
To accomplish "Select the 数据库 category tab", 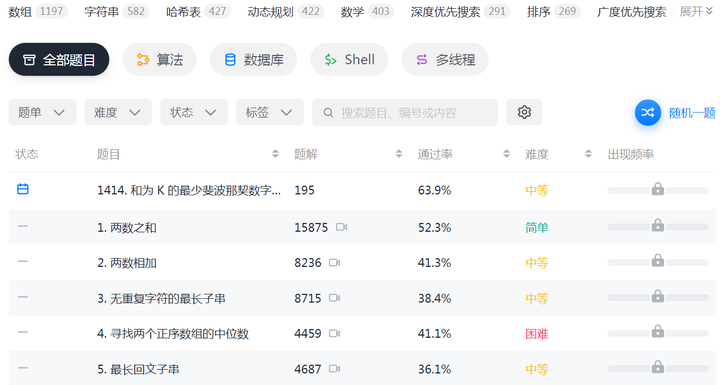I will [253, 60].
